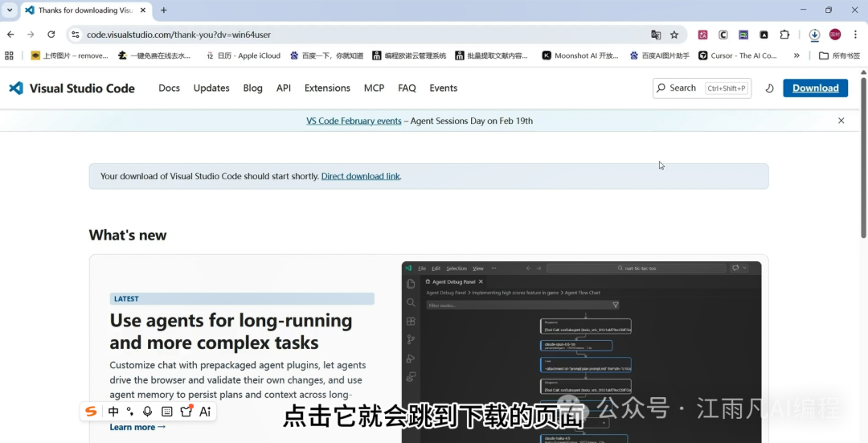Open the 批量提取文献内容 bookmark
The height and width of the screenshot is (443, 868).
tap(491, 55)
